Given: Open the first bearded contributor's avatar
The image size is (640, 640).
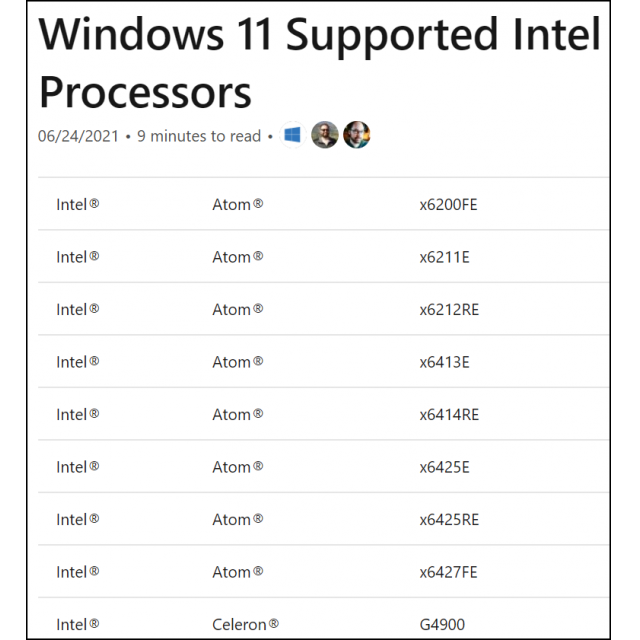Looking at the screenshot, I should click(324, 135).
